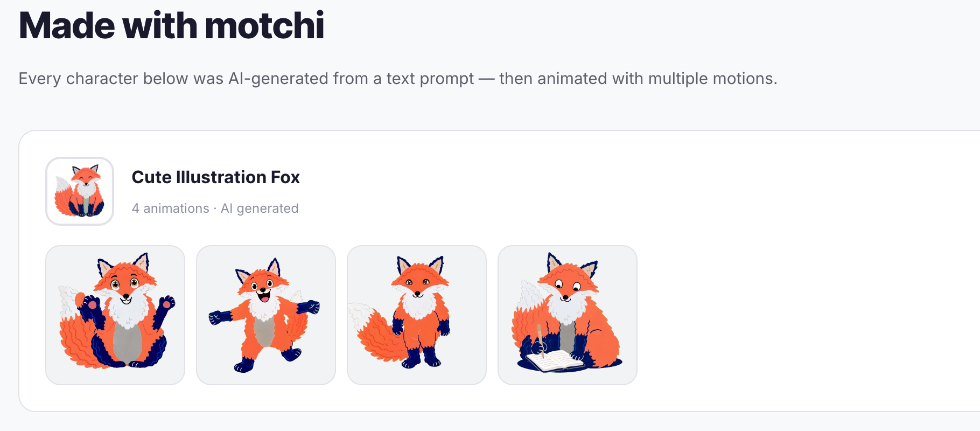This screenshot has width=980, height=431.
Task: Click the 'AI generated' label
Action: (260, 208)
